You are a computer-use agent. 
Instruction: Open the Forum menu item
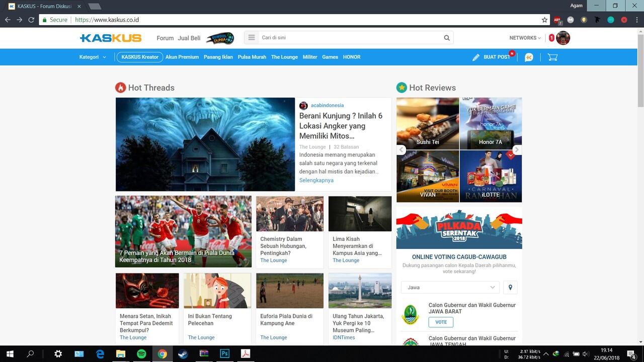click(x=165, y=38)
